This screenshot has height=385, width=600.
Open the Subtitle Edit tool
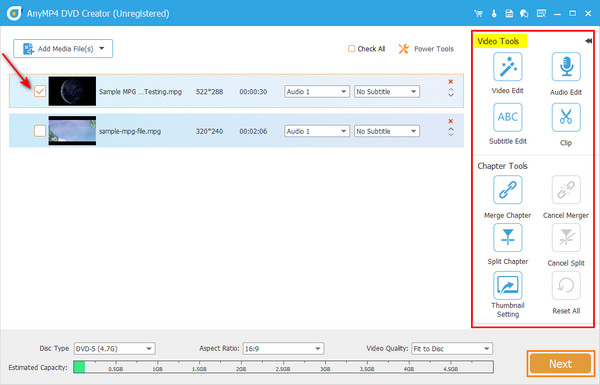tap(507, 117)
